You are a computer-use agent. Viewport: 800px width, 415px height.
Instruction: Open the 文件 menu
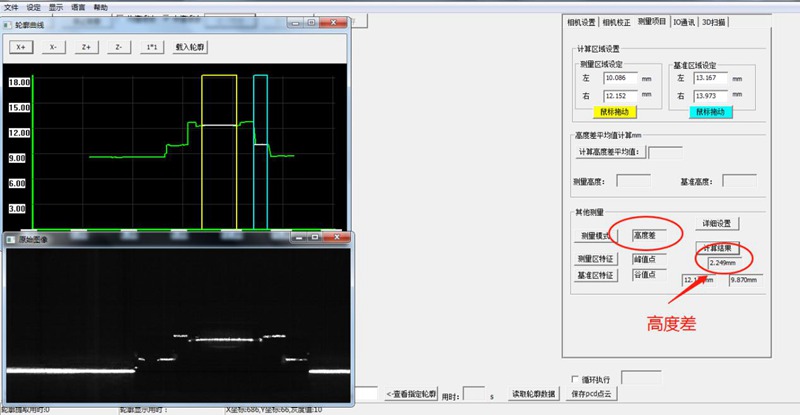11,7
